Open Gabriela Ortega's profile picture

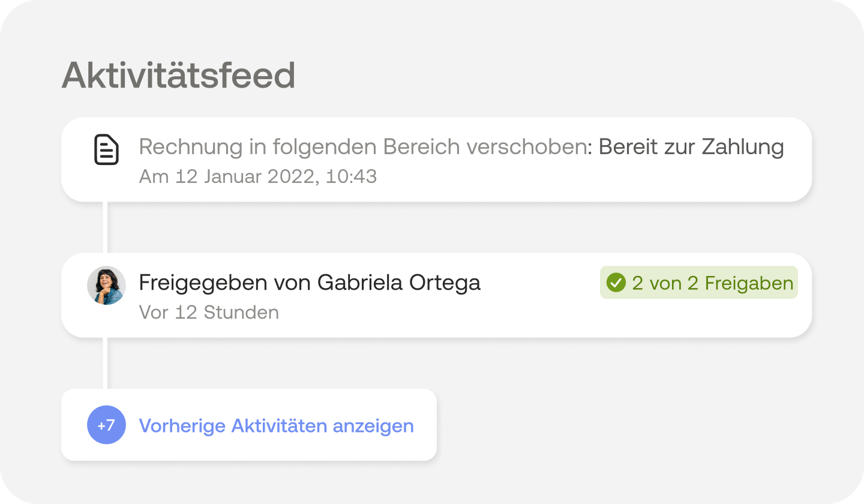106,286
